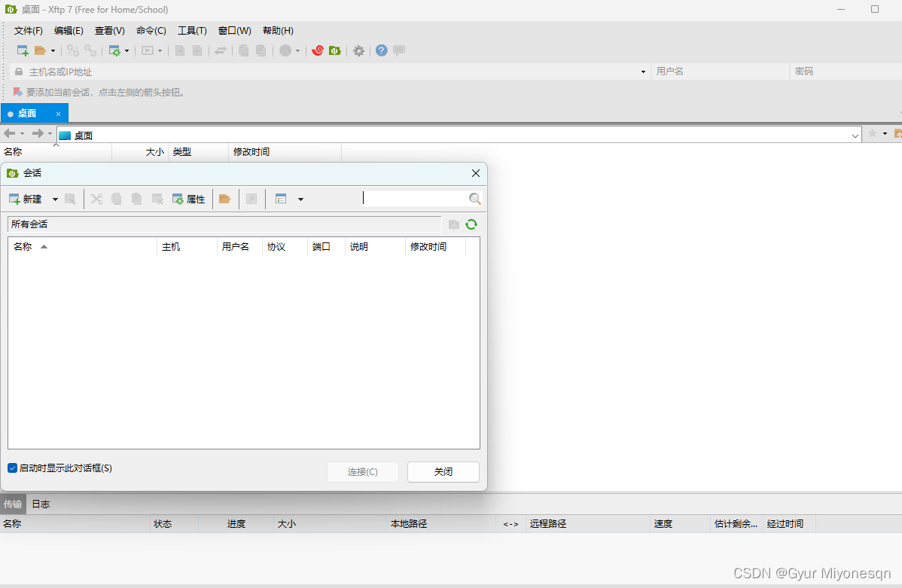Expand the session properties dropdown arrow in main toolbar
Screen dimensions: 902x588
126,50
